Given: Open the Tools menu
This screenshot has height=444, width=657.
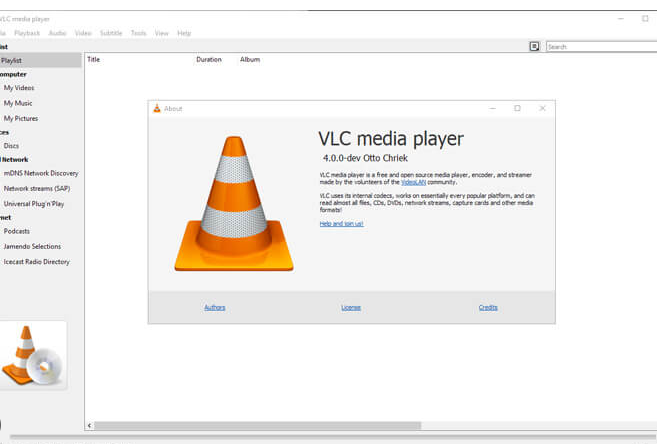Looking at the screenshot, I should click(x=138, y=33).
